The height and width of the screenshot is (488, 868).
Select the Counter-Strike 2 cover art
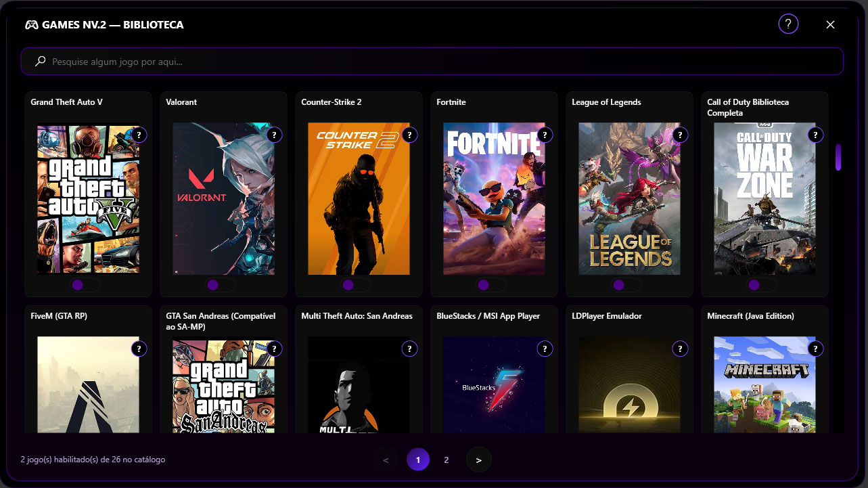[359, 198]
